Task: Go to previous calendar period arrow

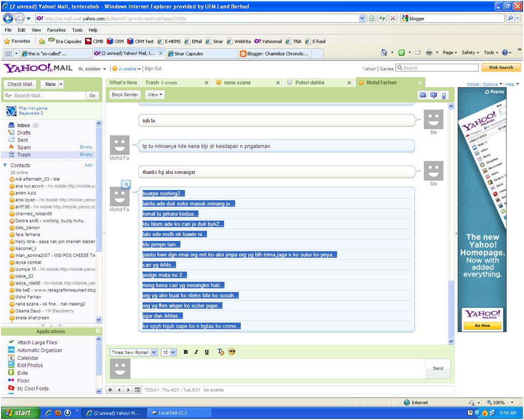Action: (x=120, y=390)
